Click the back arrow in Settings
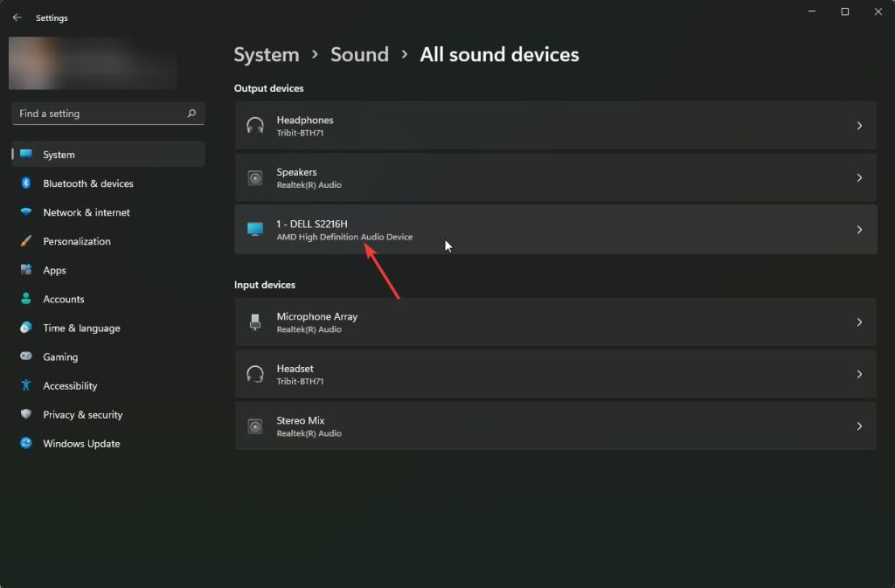The image size is (895, 588). pos(17,17)
